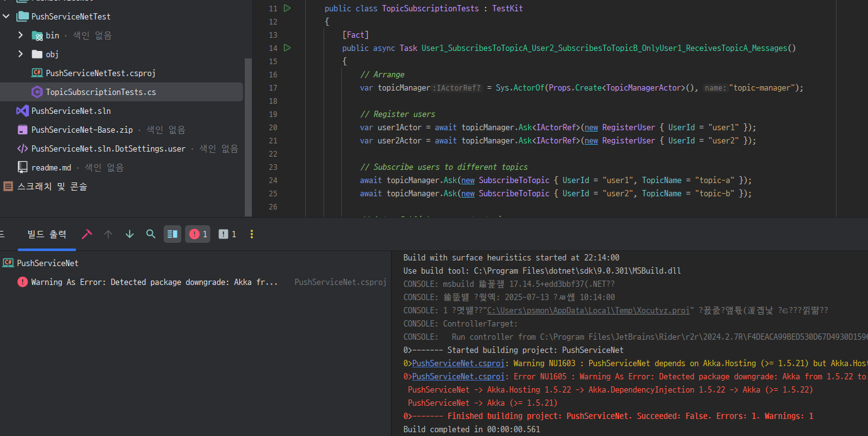
Task: Click PushServiceNet.csproj link in NU1605 error line
Action: pyautogui.click(x=458, y=376)
